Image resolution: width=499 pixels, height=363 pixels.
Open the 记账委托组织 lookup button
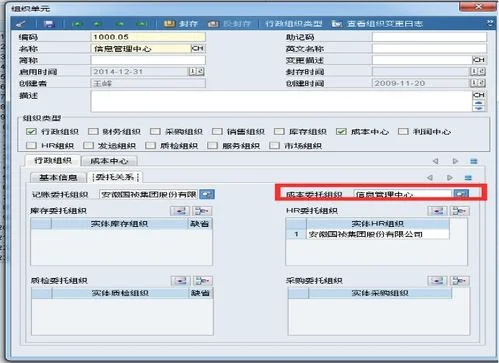(207, 194)
